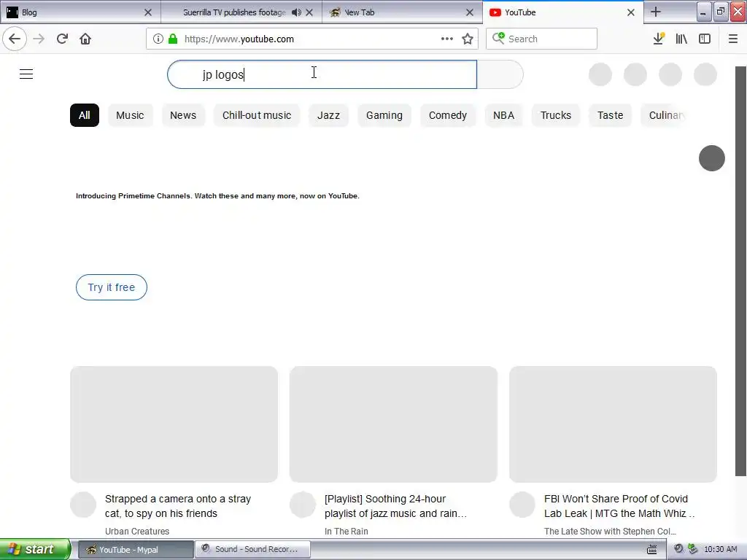Open the downloads arrow panel
This screenshot has width=747, height=560.
(x=659, y=39)
